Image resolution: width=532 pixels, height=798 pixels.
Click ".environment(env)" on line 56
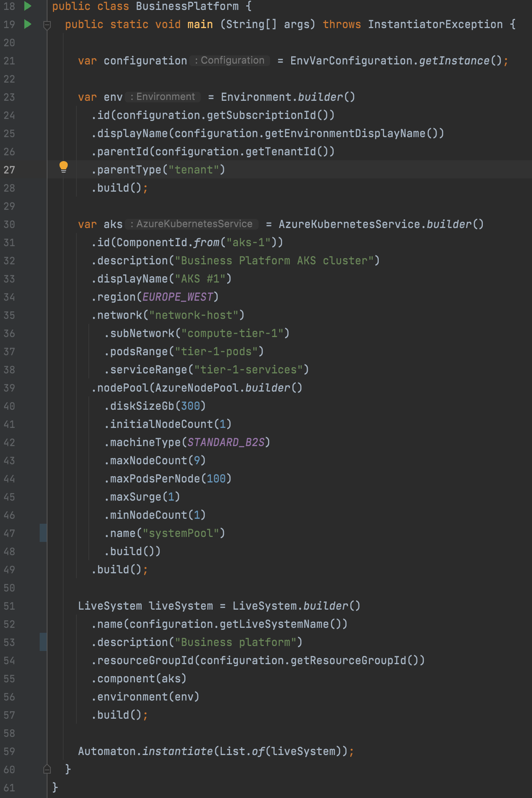(145, 697)
